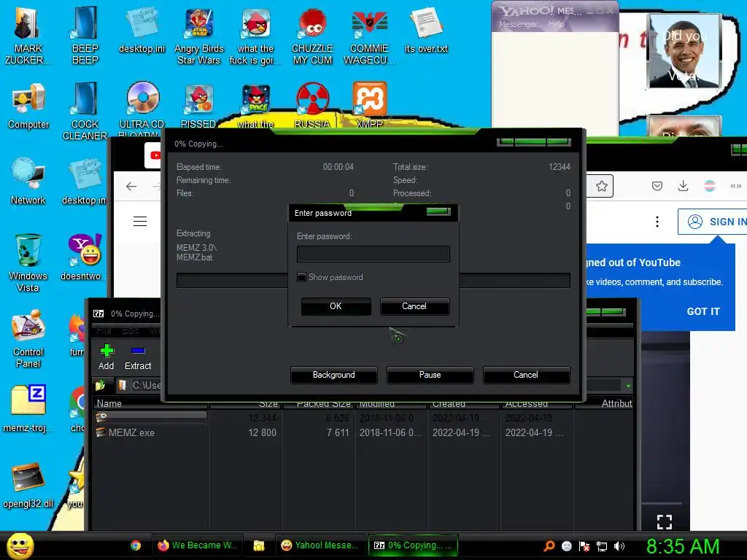Select MEMZ.exe size cell 12 800
The width and height of the screenshot is (747, 560).
pos(262,432)
